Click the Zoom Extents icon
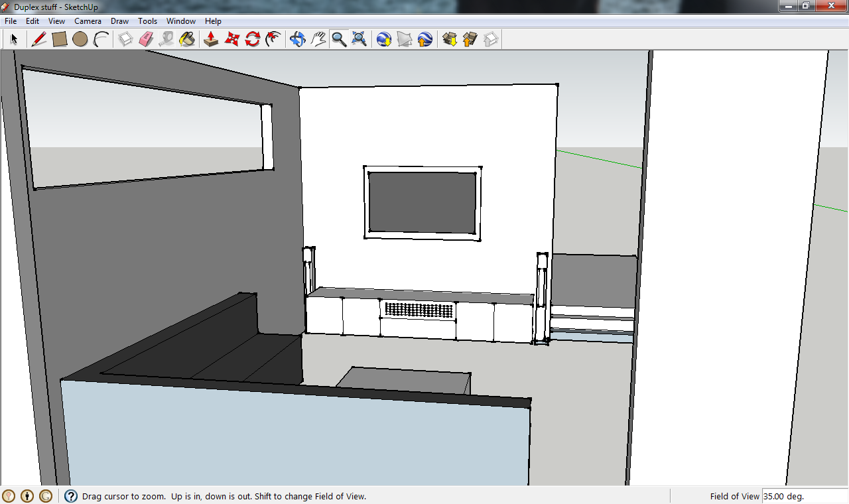 [x=359, y=39]
